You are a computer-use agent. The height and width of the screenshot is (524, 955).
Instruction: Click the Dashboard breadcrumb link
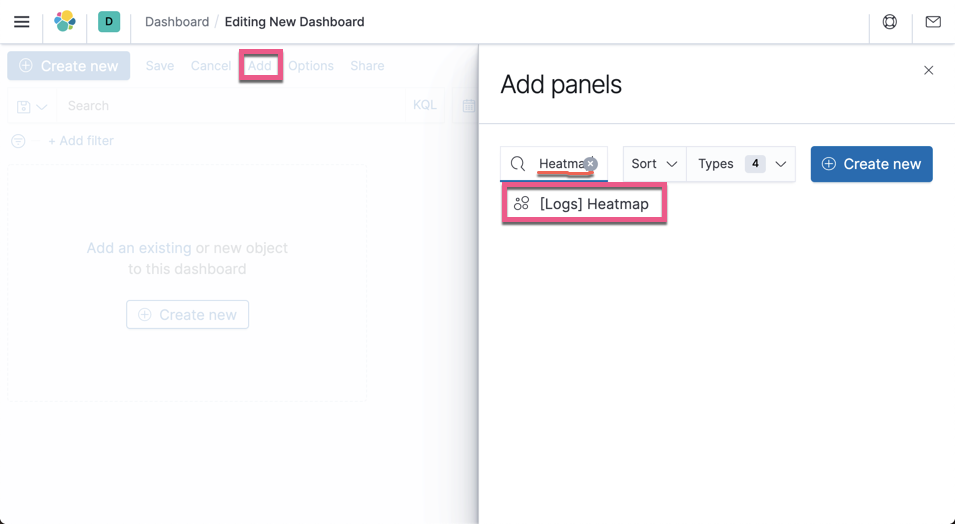click(177, 22)
